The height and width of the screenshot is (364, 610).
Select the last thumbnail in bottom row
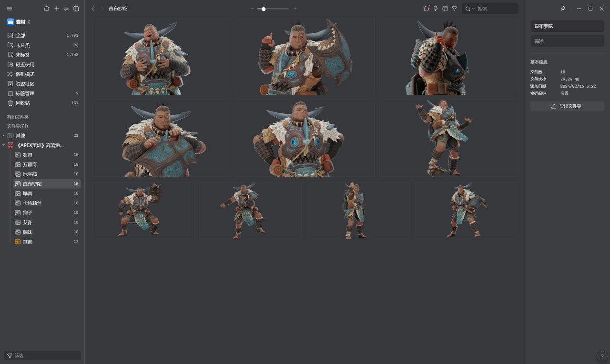pos(466,210)
